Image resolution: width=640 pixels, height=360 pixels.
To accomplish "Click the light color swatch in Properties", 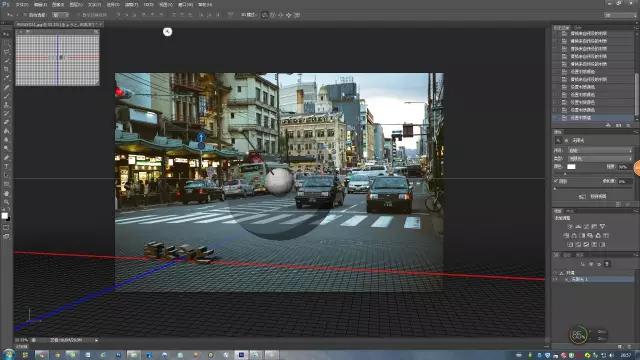I will (571, 167).
